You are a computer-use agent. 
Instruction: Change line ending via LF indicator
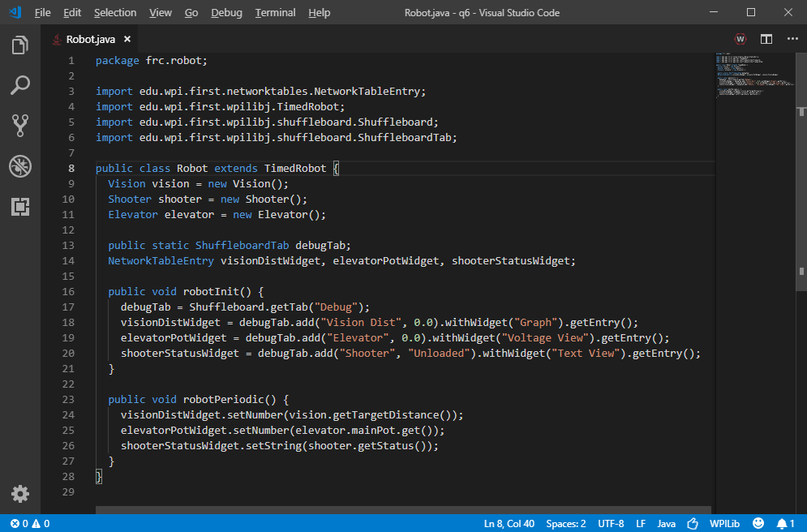[x=640, y=524]
